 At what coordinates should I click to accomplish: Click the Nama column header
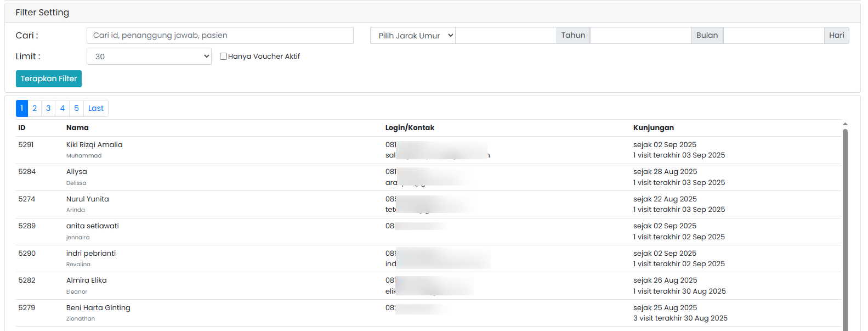click(77, 127)
